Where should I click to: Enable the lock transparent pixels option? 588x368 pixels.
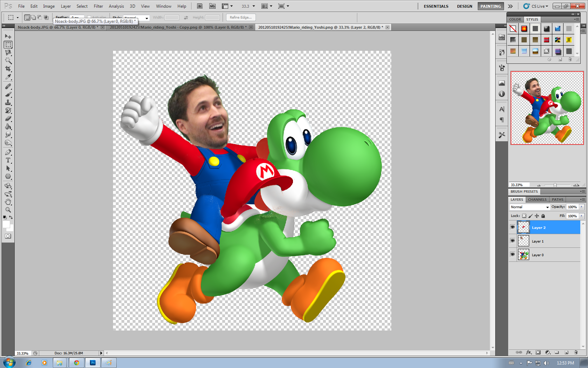pyautogui.click(x=524, y=216)
